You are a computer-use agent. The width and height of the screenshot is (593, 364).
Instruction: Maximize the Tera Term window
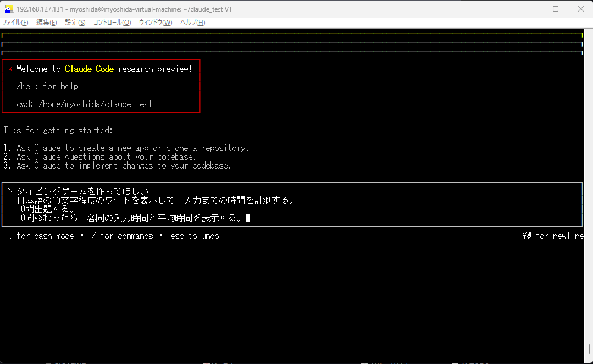pyautogui.click(x=556, y=9)
